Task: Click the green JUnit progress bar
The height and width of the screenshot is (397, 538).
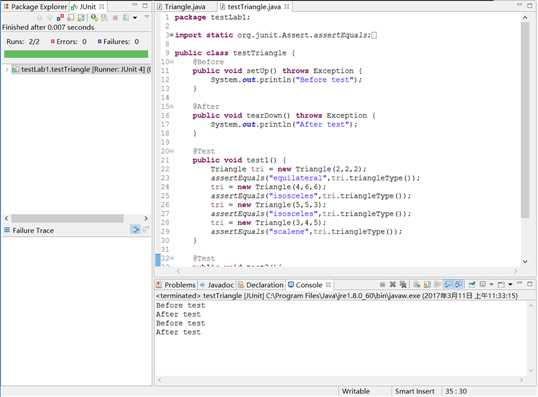Action: pos(76,54)
